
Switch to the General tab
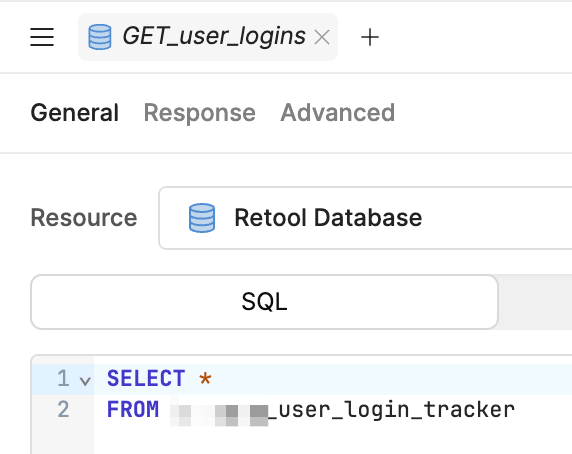(75, 113)
